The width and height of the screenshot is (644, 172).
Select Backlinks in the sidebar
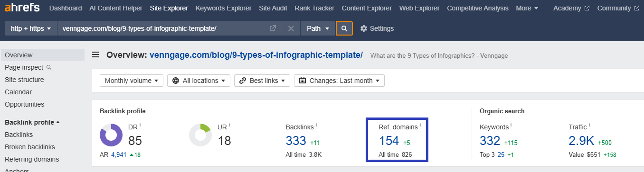pyautogui.click(x=19, y=135)
